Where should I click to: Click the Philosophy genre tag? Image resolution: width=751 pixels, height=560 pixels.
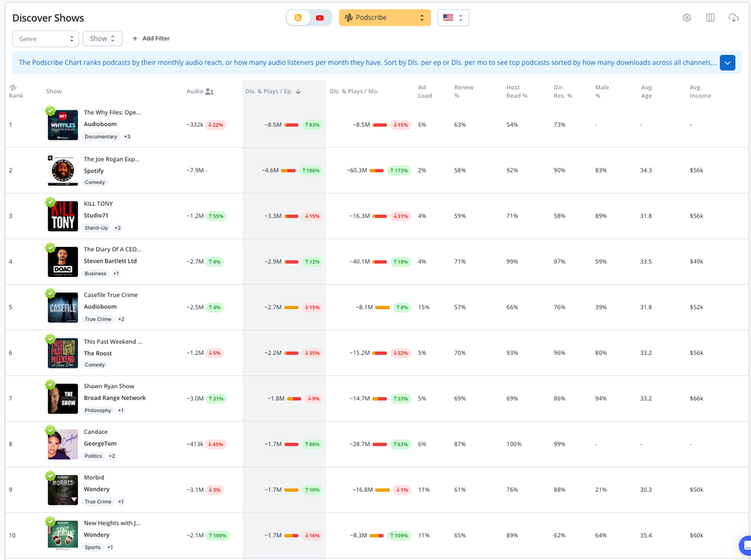tap(98, 410)
